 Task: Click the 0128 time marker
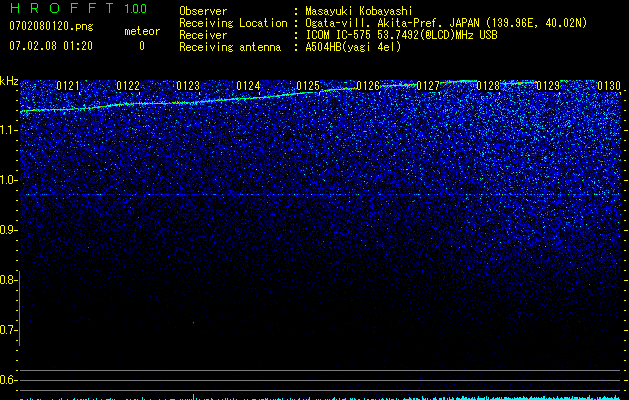click(x=488, y=86)
